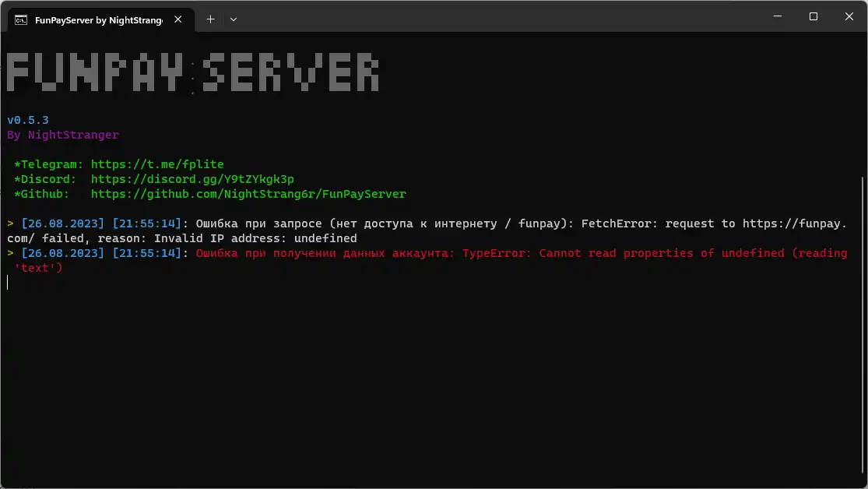The width and height of the screenshot is (868, 489).
Task: Maximize the terminal window
Action: [x=814, y=16]
